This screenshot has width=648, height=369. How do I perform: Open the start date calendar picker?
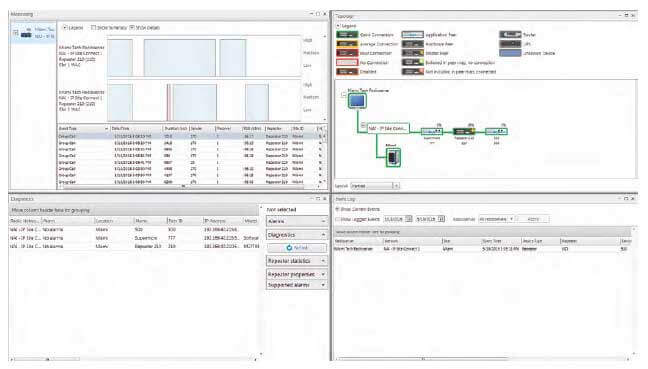[408, 219]
